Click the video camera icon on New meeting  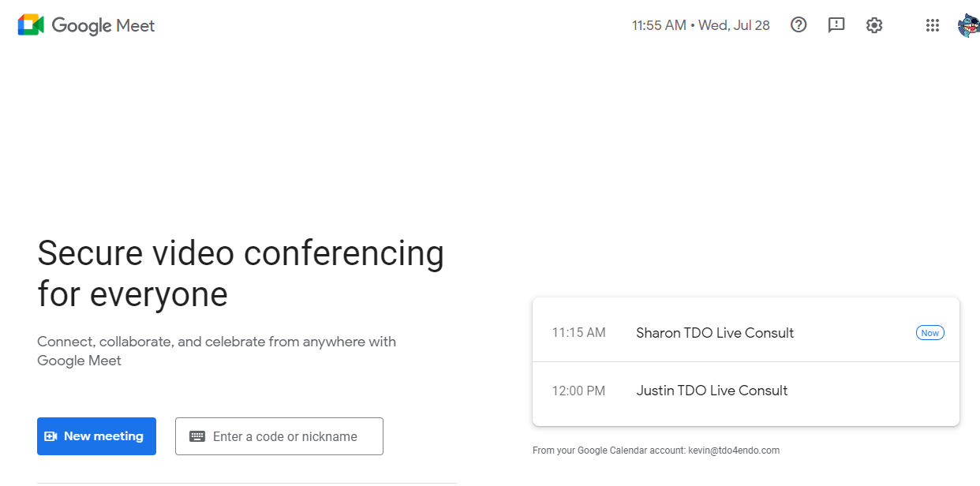click(51, 436)
